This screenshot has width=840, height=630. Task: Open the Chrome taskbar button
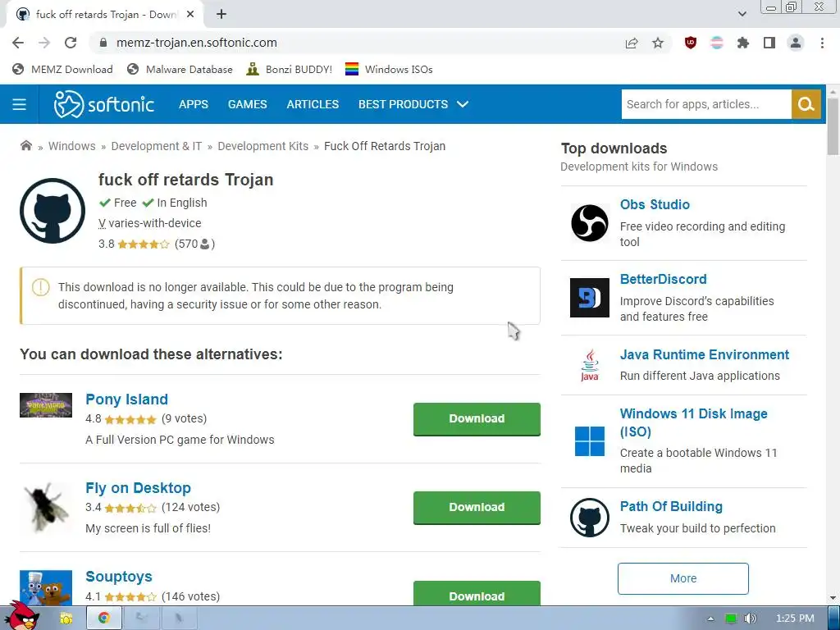point(103,619)
